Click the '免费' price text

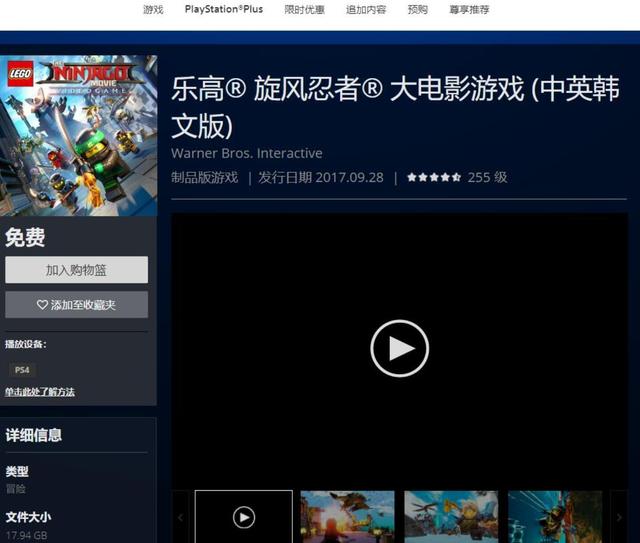coord(25,237)
